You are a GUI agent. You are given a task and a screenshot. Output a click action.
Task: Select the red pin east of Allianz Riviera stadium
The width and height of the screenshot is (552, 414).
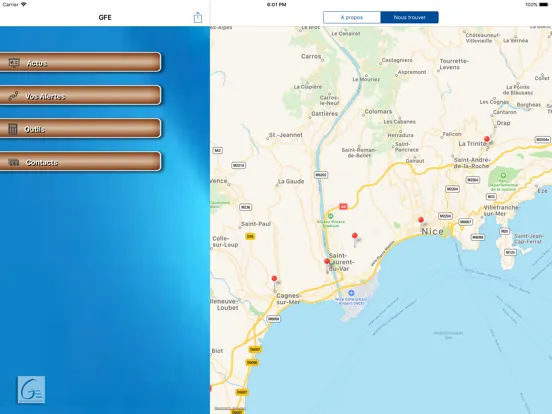click(355, 236)
